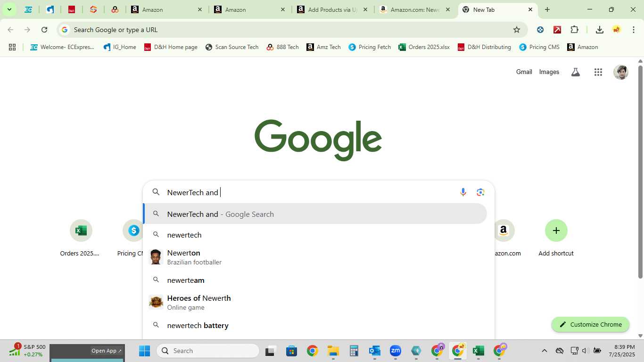Click the voice search microphone icon
This screenshot has width=644, height=362.
point(463,192)
